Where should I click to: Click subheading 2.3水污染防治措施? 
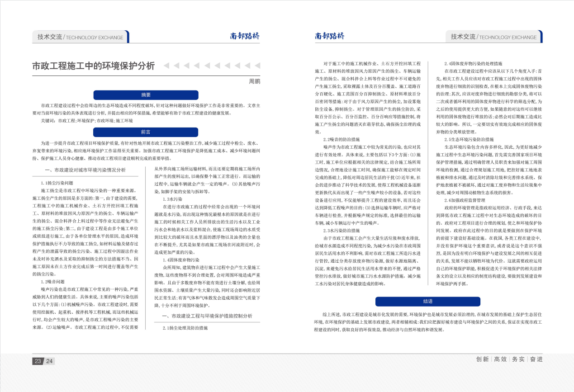click(342, 230)
